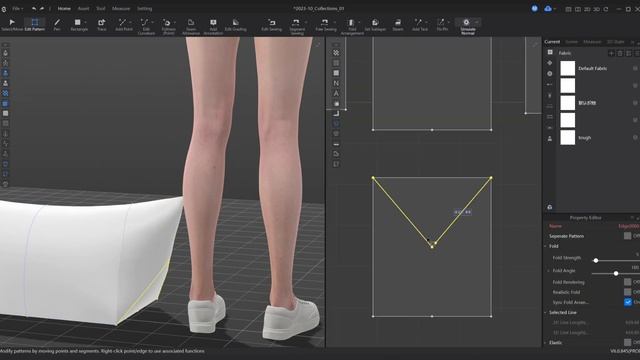
Task: Click the Undo arrow
Action: (34, 9)
